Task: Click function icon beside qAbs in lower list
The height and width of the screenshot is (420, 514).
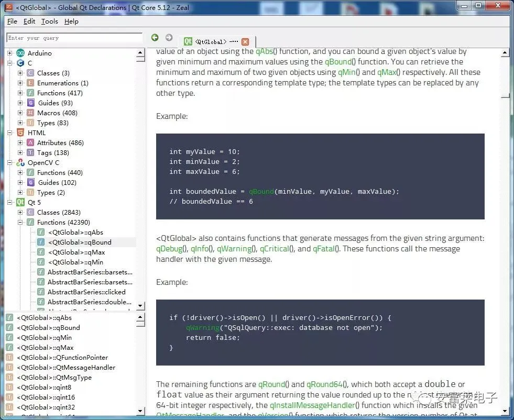Action: 9,317
